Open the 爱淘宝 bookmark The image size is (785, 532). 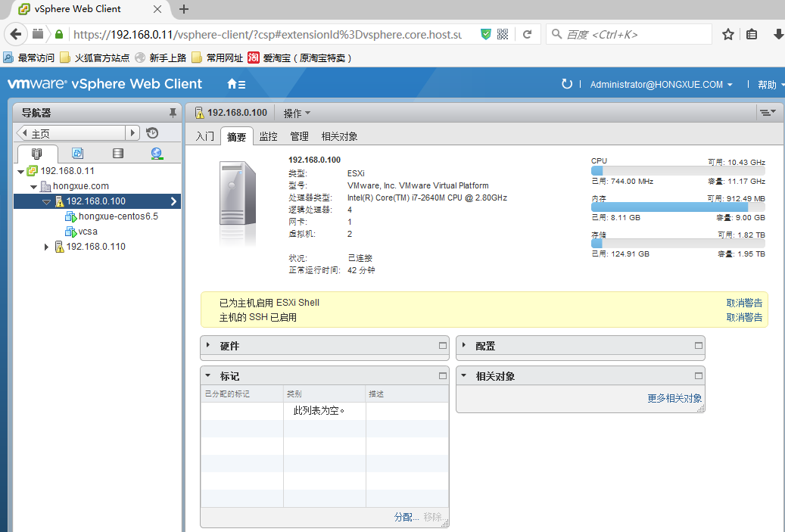pyautogui.click(x=300, y=58)
